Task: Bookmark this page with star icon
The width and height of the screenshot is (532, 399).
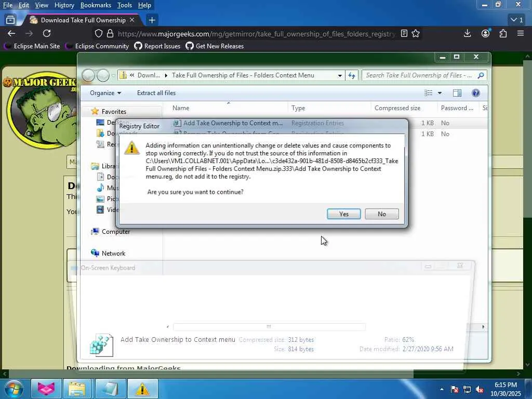Action: (416, 34)
